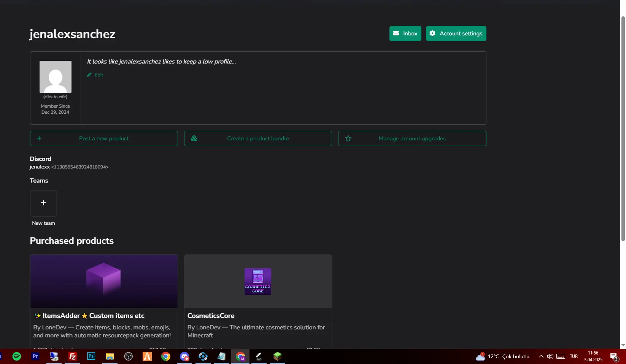Open Discord from the taskbar
The image size is (626, 364).
click(x=184, y=356)
